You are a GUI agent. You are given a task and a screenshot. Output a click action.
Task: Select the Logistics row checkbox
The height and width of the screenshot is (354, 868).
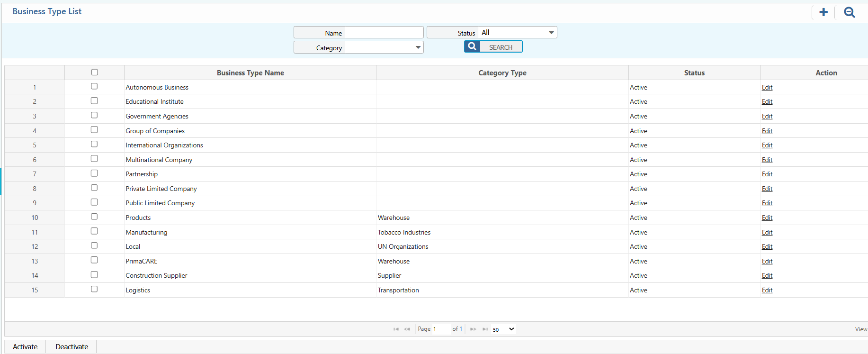tap(94, 289)
